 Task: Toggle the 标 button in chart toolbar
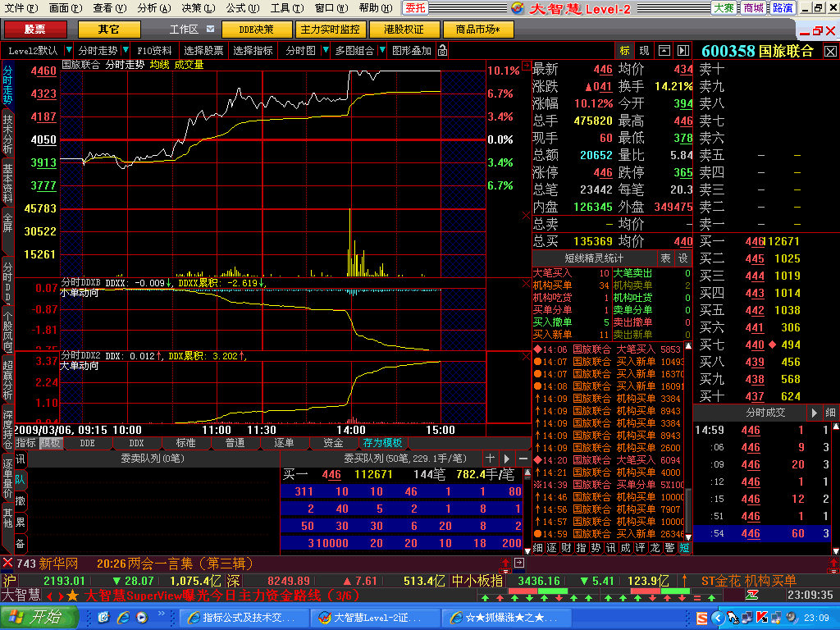point(624,50)
